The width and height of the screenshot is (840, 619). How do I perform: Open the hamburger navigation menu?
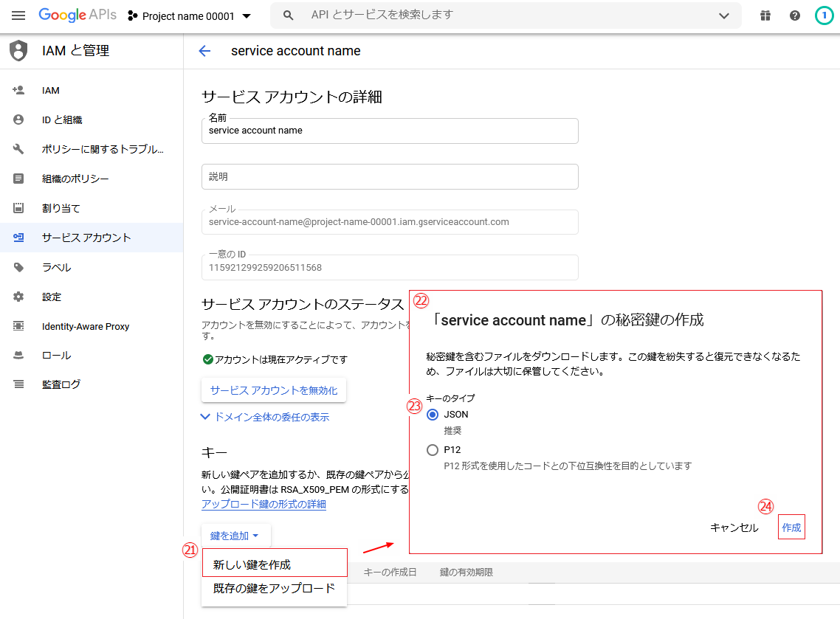18,15
